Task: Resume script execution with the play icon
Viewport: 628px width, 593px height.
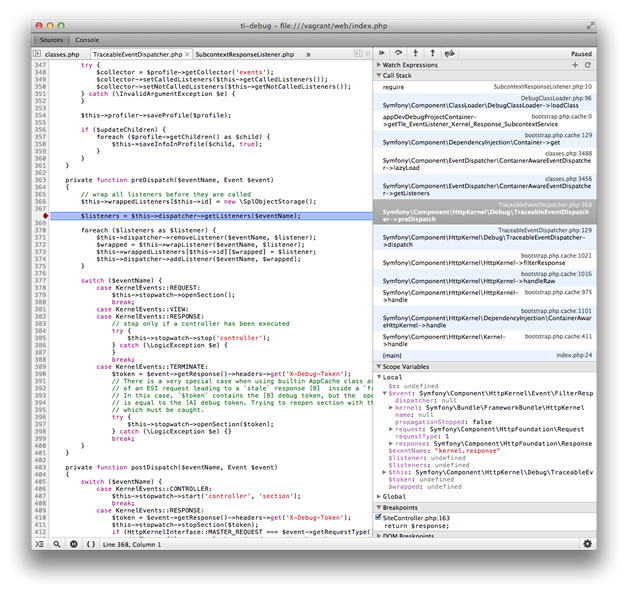Action: (383, 53)
